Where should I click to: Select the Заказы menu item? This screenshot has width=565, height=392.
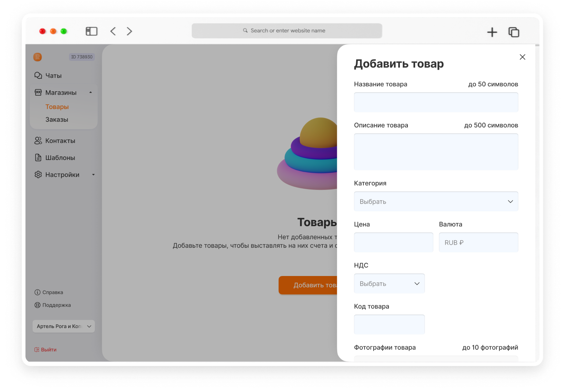coord(57,120)
